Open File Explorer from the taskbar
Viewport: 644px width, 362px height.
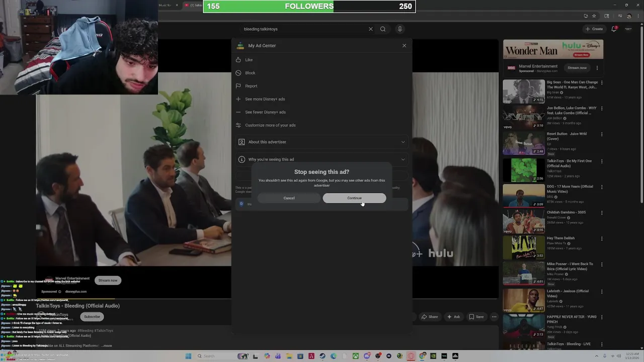(x=289, y=356)
